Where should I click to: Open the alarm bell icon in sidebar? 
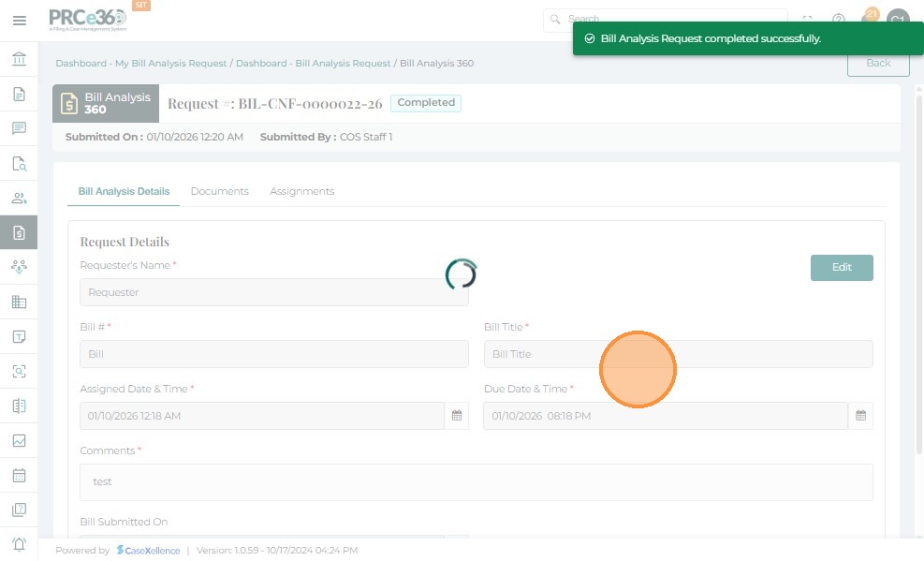click(x=19, y=544)
